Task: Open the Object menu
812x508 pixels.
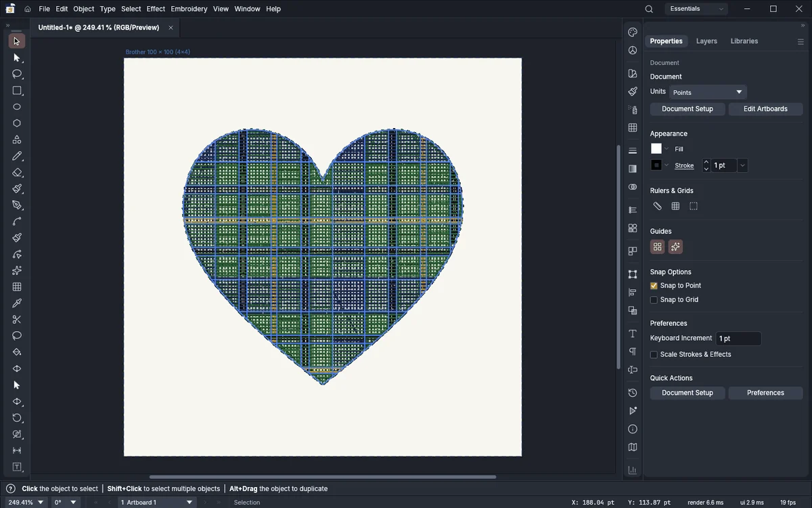Action: coord(84,9)
